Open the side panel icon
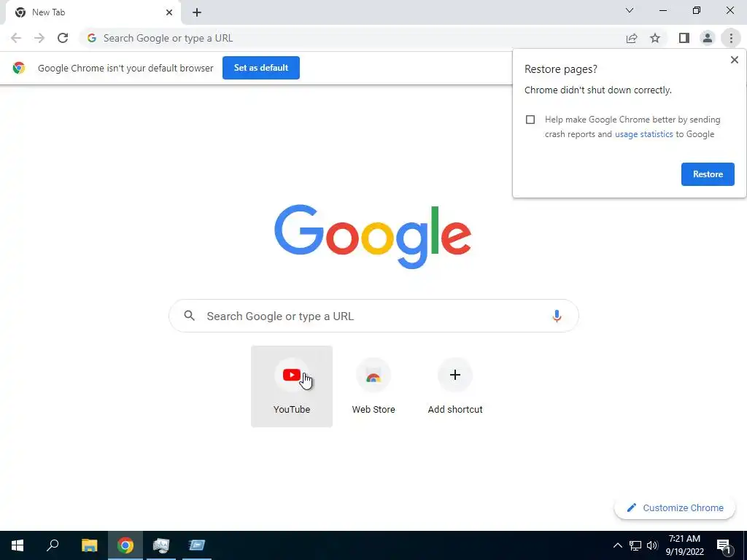Screen dimensions: 747x560 click(684, 38)
